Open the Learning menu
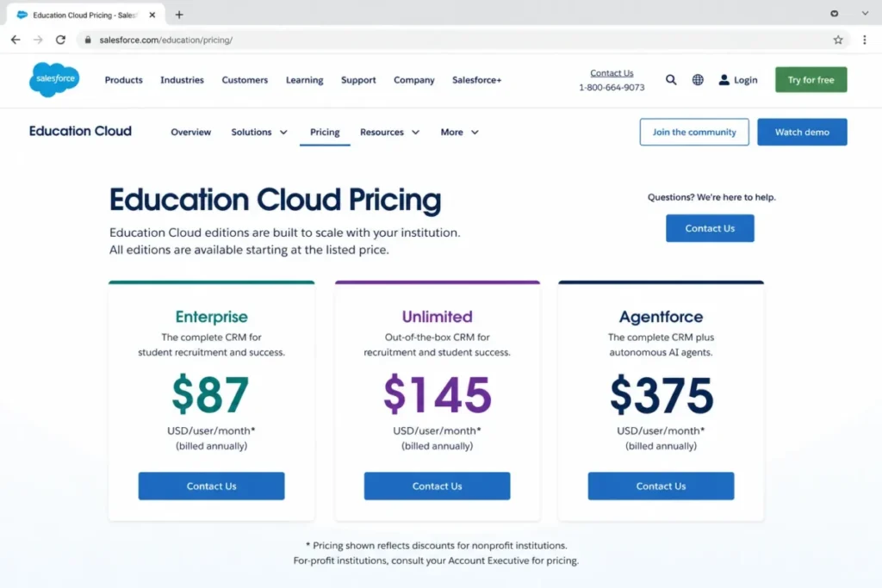Image resolution: width=882 pixels, height=588 pixels. (x=304, y=80)
